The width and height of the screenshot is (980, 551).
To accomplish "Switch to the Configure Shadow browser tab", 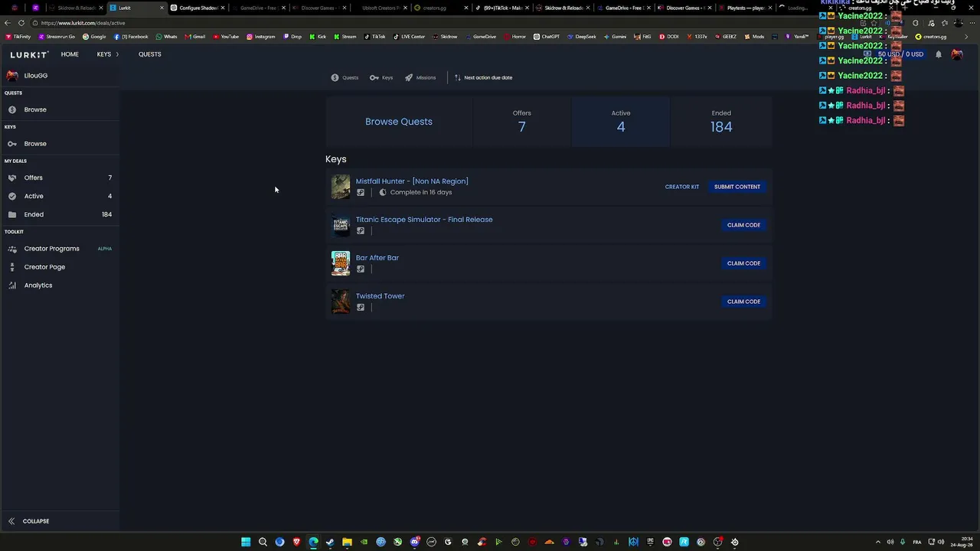I will pyautogui.click(x=198, y=8).
